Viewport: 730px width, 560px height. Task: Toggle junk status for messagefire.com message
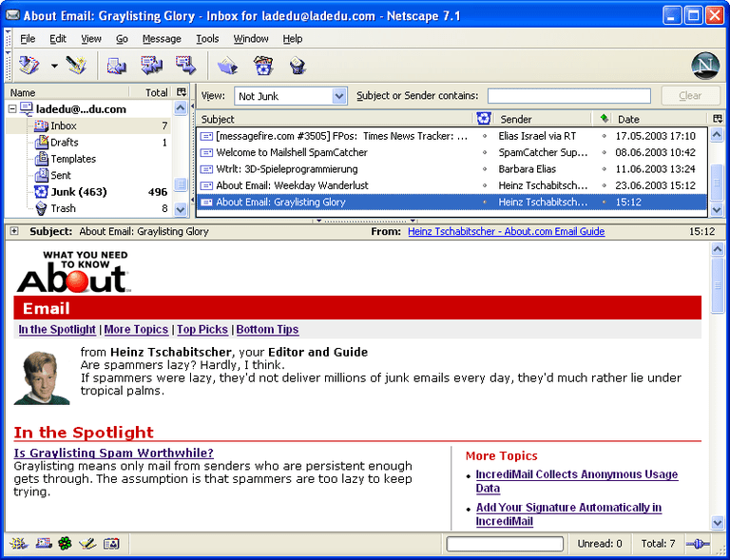[485, 136]
